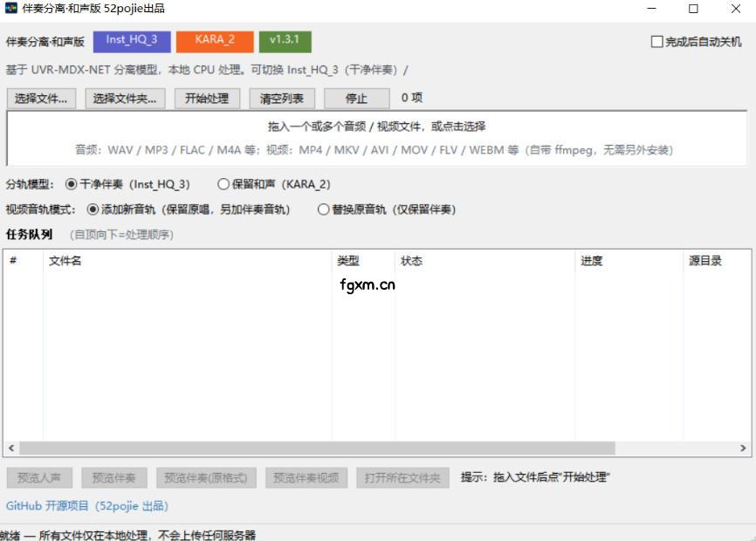Click the 源目录 column header

tap(717, 261)
